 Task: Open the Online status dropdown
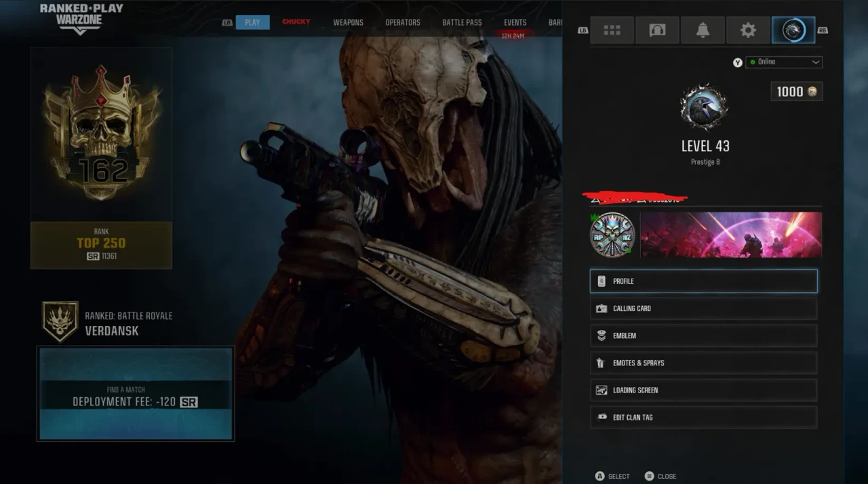click(x=784, y=62)
